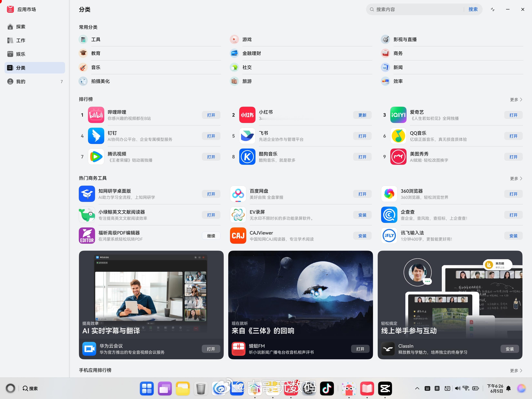This screenshot has width=532, height=399.
Task: Click the EV录屏 app icon
Action: pos(238,215)
